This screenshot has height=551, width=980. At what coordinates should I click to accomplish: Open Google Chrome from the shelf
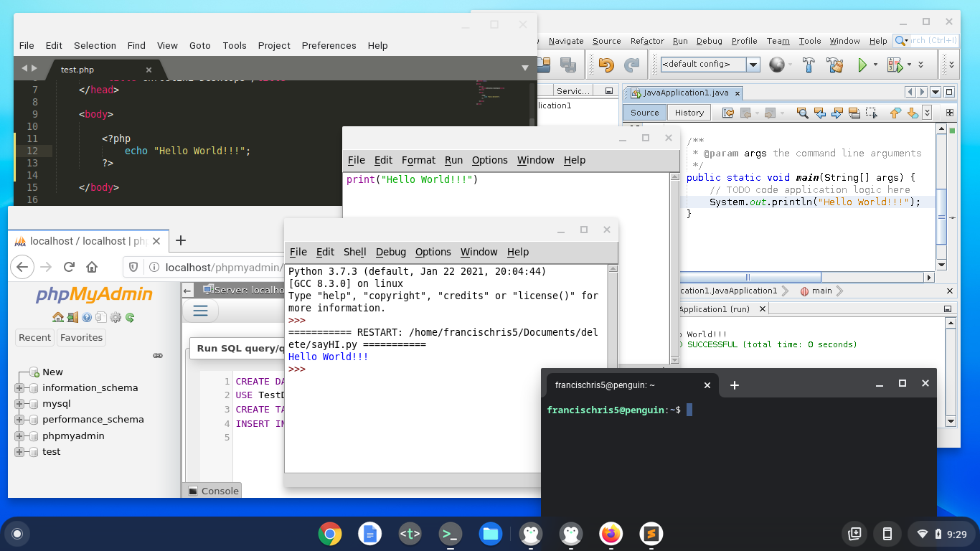click(x=330, y=534)
